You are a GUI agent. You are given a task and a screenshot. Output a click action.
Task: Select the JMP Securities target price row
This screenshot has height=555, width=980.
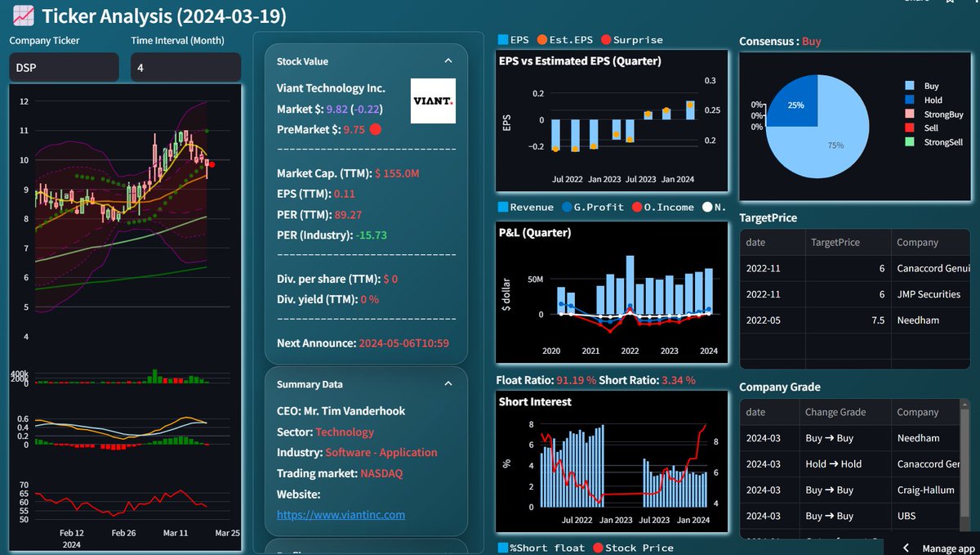click(x=855, y=294)
